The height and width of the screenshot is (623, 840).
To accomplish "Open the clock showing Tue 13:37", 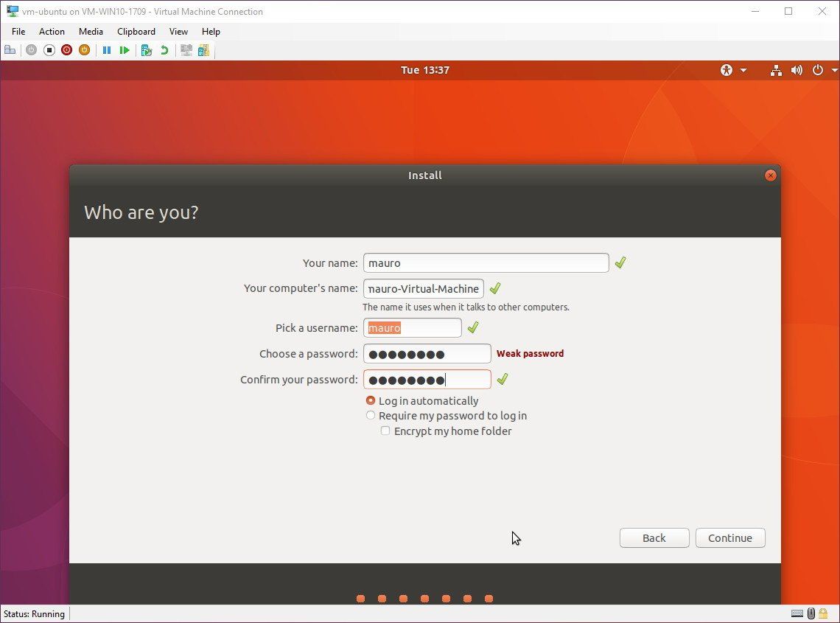I will pyautogui.click(x=425, y=70).
